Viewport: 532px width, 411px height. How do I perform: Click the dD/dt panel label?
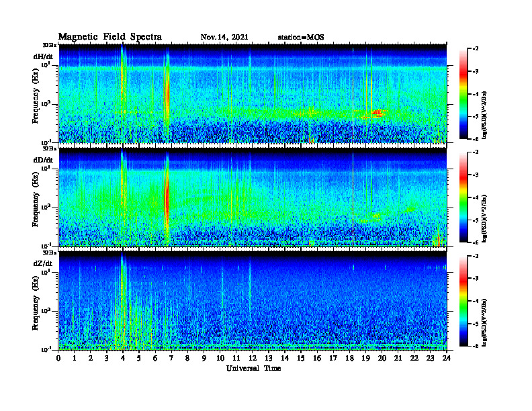43,160
